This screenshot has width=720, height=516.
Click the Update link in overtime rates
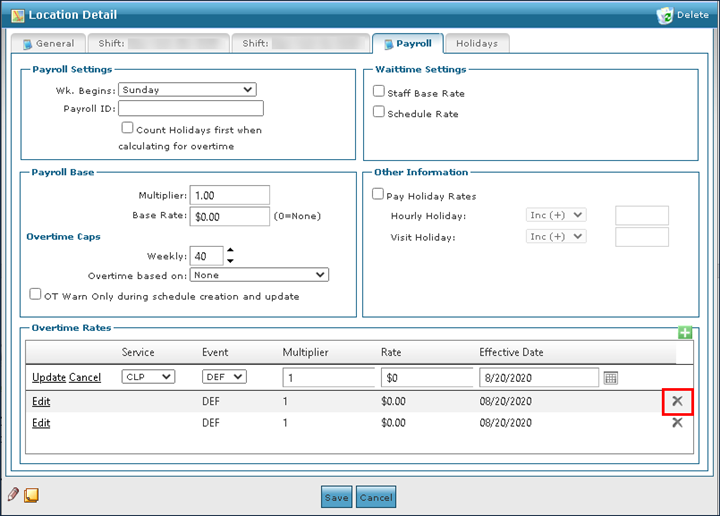pyautogui.click(x=48, y=377)
